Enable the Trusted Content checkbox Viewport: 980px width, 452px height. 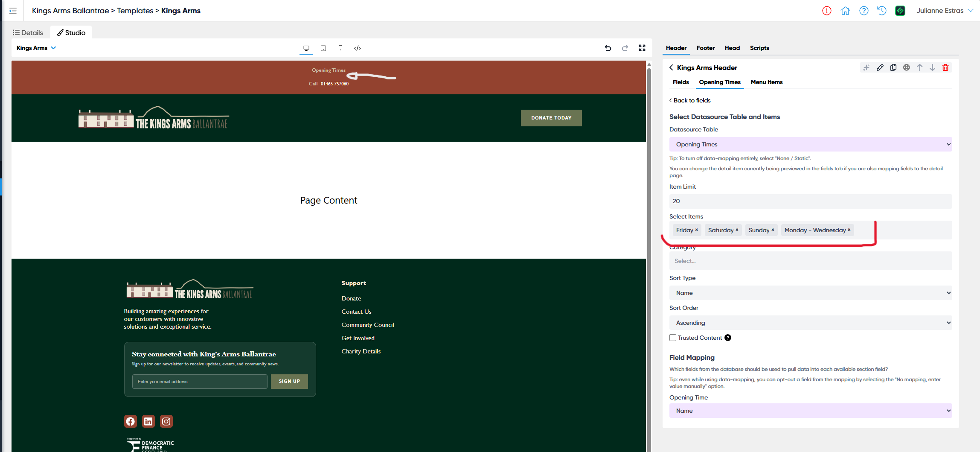tap(673, 338)
